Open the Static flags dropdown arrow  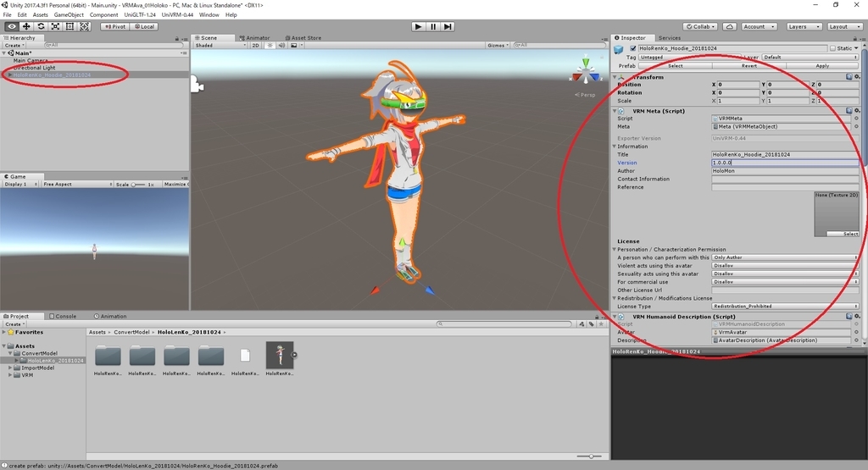coord(856,48)
